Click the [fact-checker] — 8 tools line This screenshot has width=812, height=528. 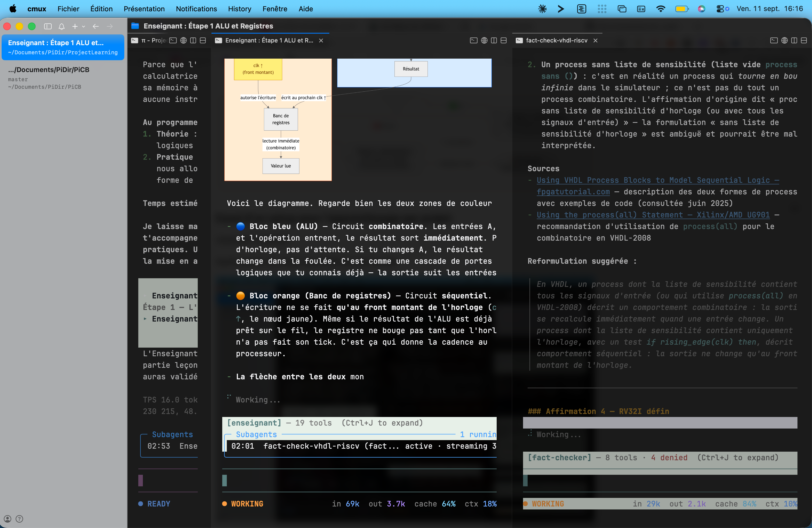pos(660,458)
